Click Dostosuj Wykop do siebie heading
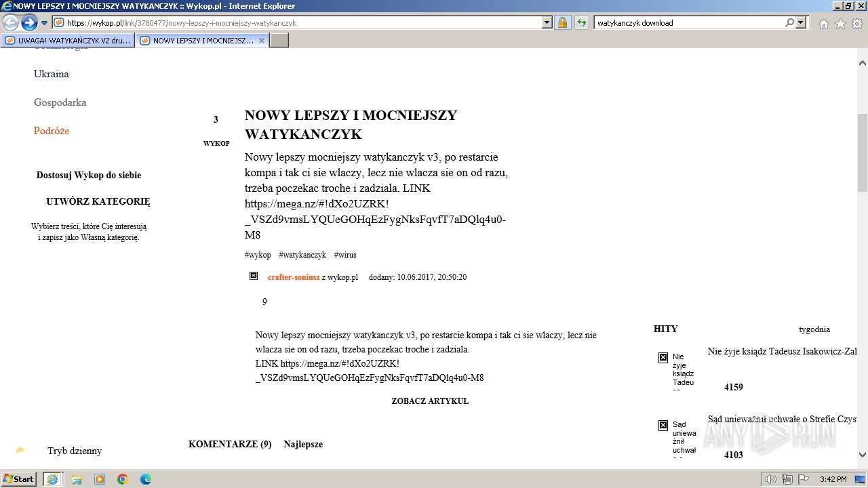This screenshot has width=868, height=488. pyautogui.click(x=89, y=175)
